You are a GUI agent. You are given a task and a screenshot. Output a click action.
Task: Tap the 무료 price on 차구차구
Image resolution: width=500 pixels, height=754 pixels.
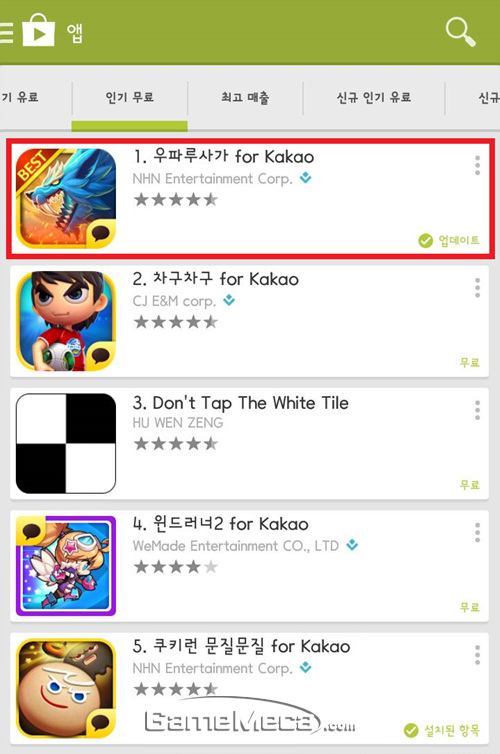click(x=470, y=362)
